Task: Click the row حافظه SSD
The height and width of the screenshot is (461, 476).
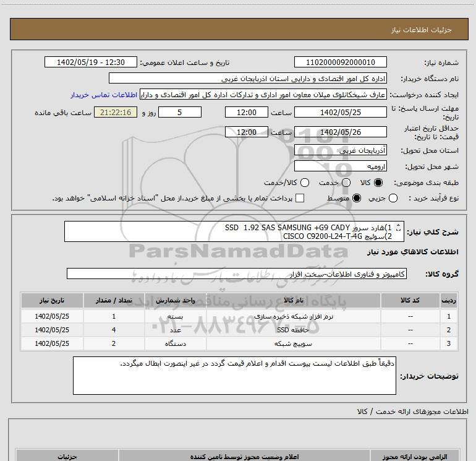Action: (x=239, y=330)
